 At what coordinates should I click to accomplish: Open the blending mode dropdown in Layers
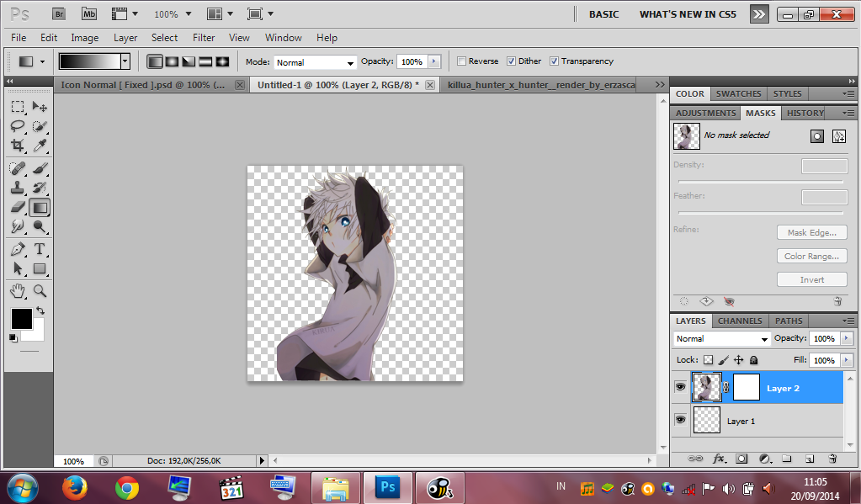coord(720,337)
